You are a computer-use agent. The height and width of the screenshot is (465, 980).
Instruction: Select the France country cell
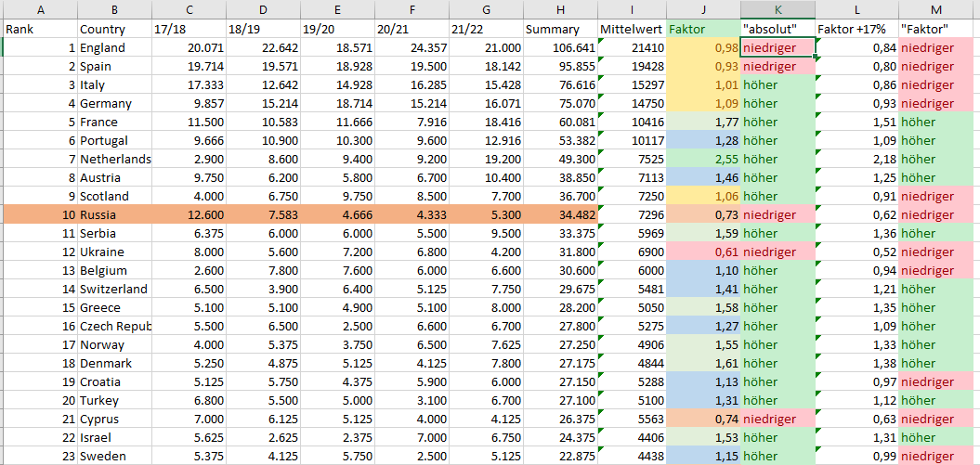tap(115, 123)
